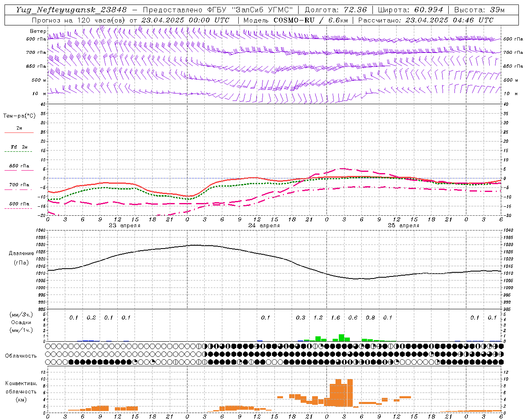Click the 1.2 precipitation total value
This screenshot has height=420, width=525.
coord(318,317)
